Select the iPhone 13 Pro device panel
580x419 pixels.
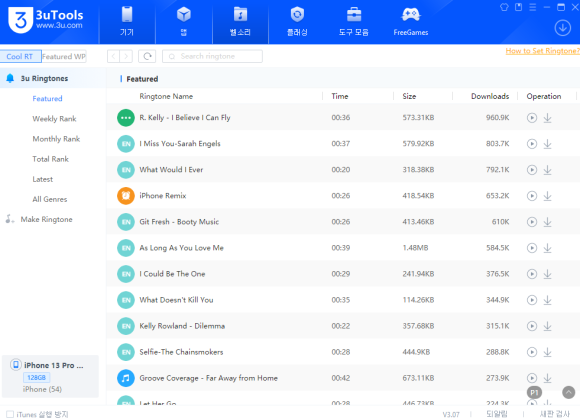coord(50,376)
